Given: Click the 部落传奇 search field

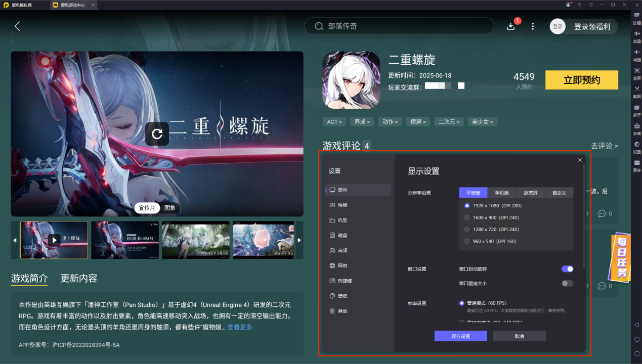Looking at the screenshot, I should 399,26.
